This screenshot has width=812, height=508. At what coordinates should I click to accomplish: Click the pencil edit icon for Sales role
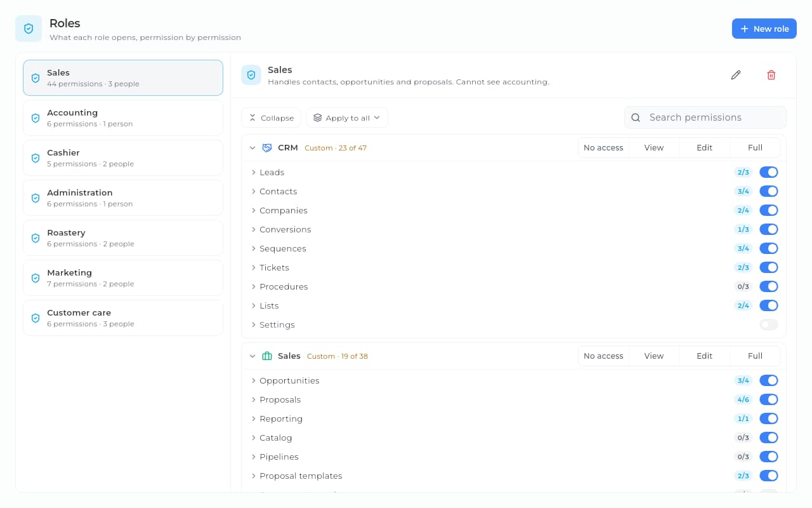(736, 75)
